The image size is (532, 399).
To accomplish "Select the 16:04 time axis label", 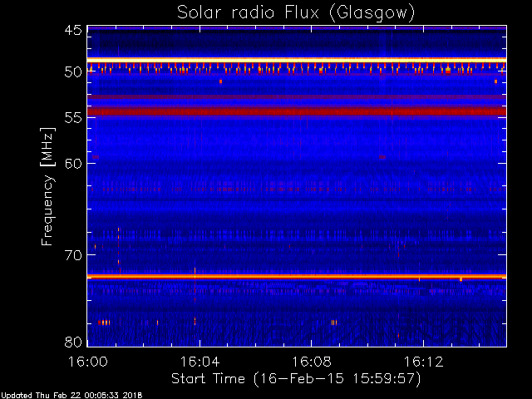I will click(199, 362).
